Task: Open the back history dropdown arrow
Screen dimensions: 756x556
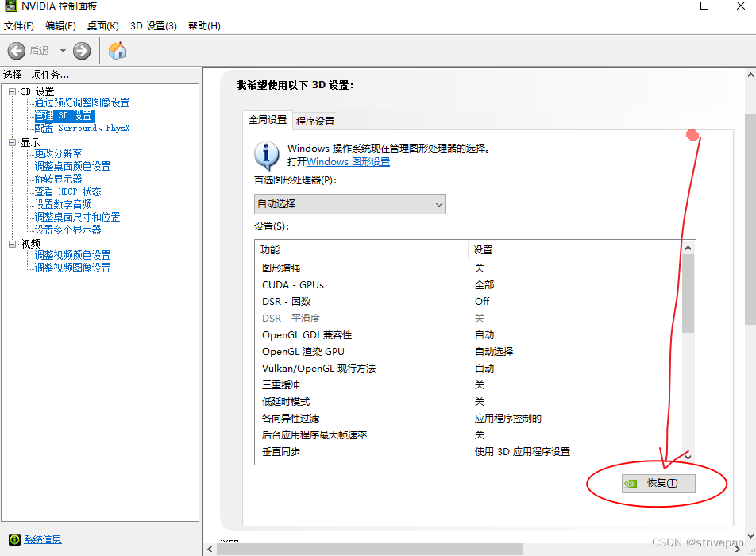Action: tap(63, 51)
